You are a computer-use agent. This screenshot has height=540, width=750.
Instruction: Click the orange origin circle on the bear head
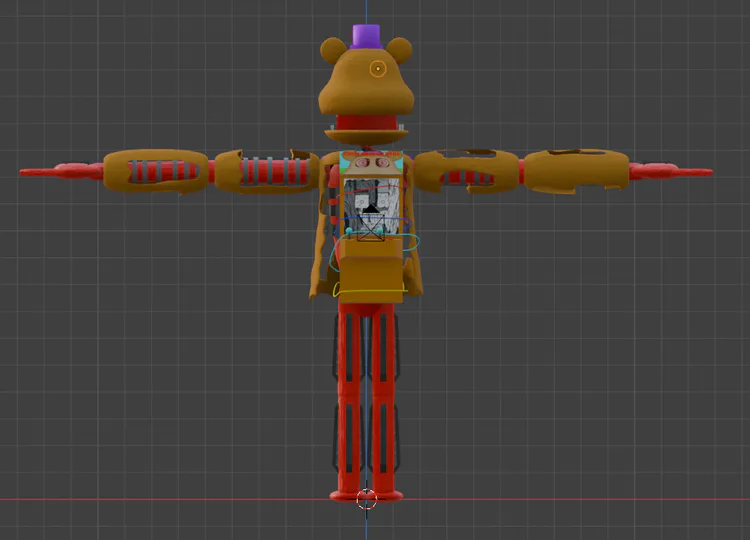tap(378, 69)
